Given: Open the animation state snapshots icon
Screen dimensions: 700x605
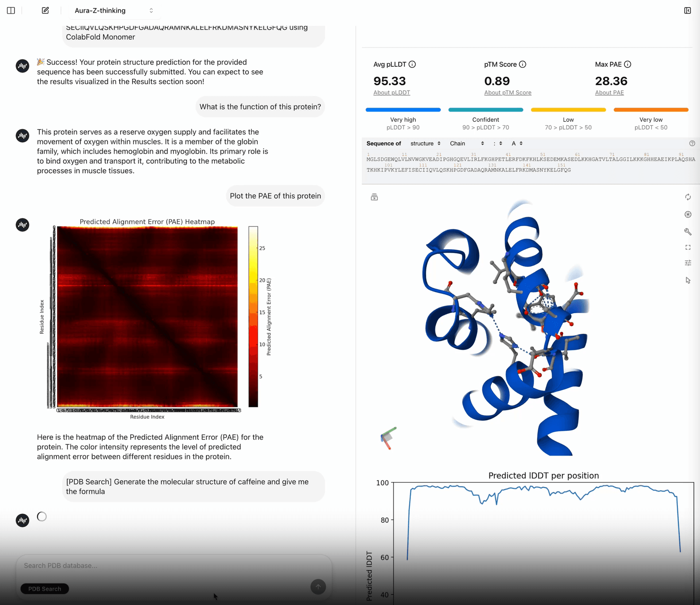Looking at the screenshot, I should [x=374, y=197].
